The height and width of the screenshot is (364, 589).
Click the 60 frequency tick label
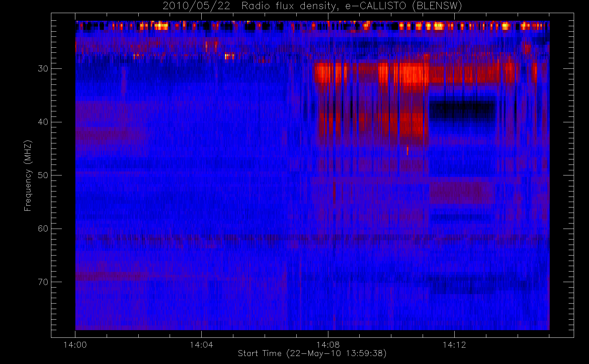(x=43, y=229)
